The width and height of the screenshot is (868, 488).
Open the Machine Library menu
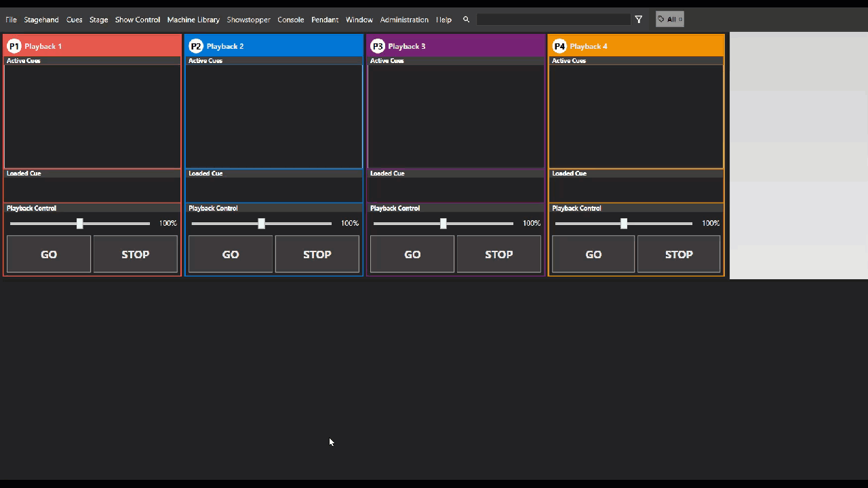tap(193, 20)
